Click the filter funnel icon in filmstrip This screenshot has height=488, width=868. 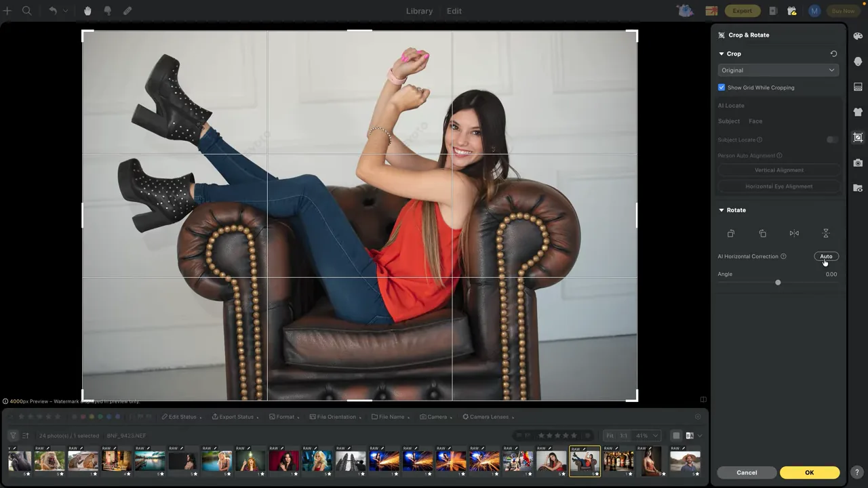(13, 436)
